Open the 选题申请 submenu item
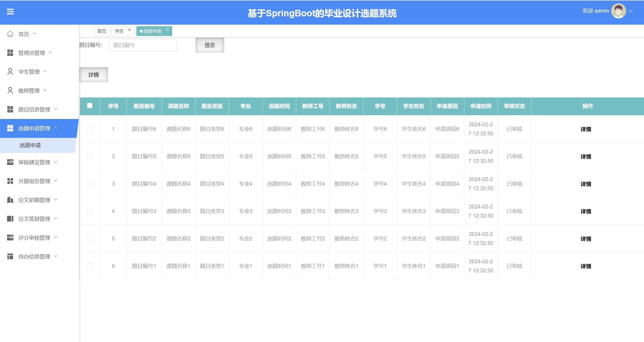 pos(38,145)
